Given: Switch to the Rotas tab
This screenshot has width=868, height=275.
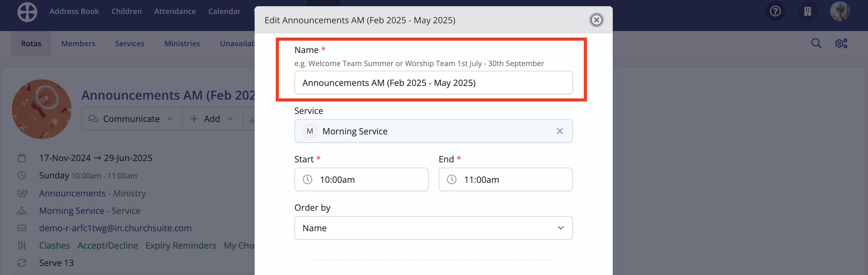Looking at the screenshot, I should point(31,43).
